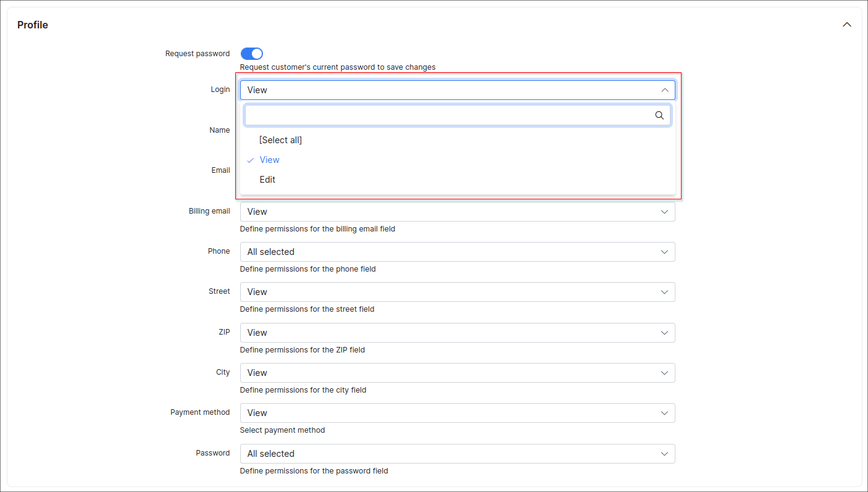This screenshot has width=868, height=492.
Task: Open the Billing email permissions dropdown
Action: [457, 212]
